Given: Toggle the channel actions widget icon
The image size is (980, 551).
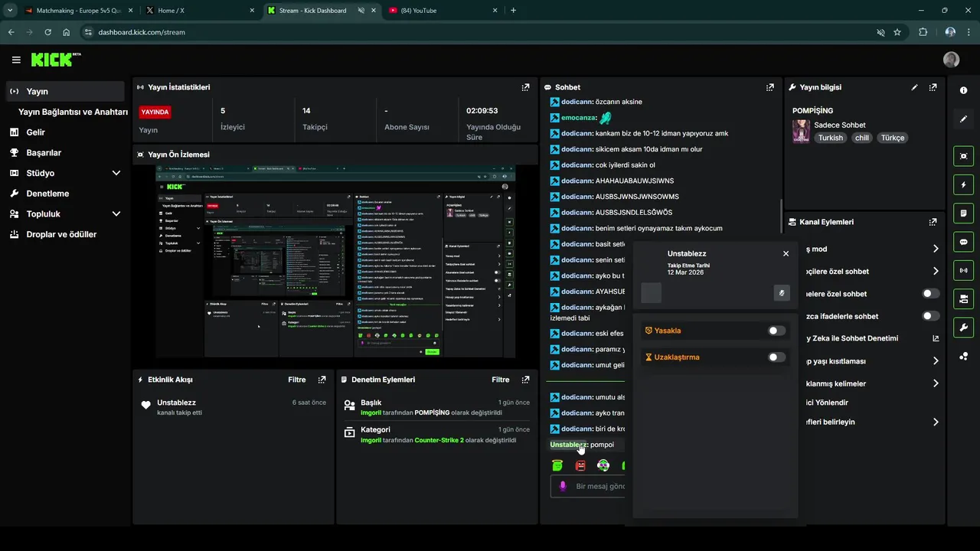Looking at the screenshot, I should [x=963, y=298].
